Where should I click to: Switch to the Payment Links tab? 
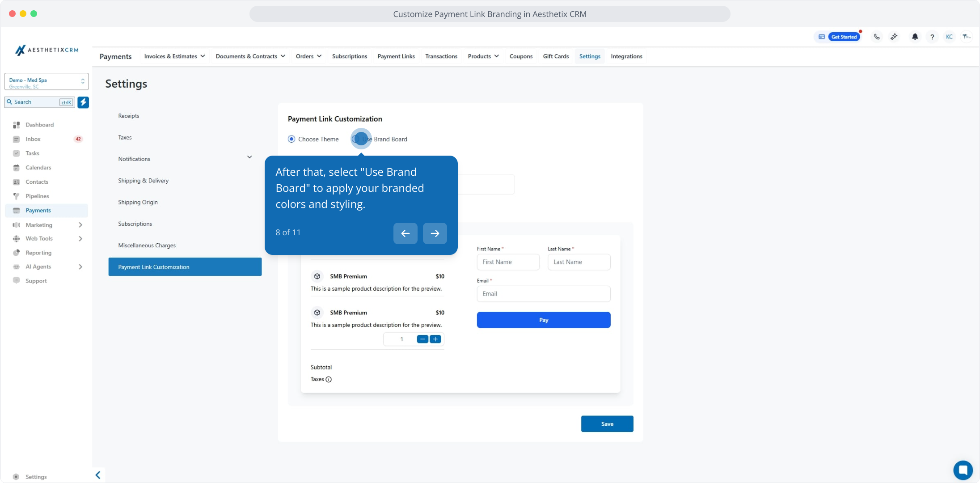[396, 56]
